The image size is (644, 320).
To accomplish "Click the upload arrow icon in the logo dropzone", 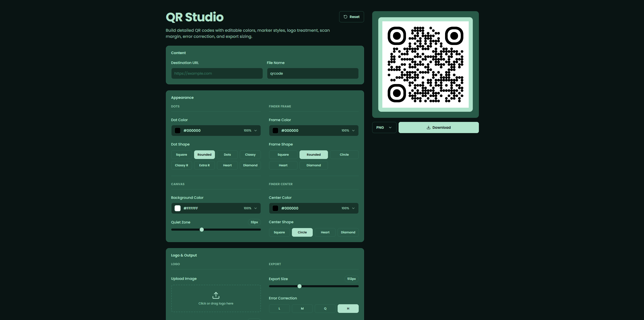I will [x=216, y=295].
